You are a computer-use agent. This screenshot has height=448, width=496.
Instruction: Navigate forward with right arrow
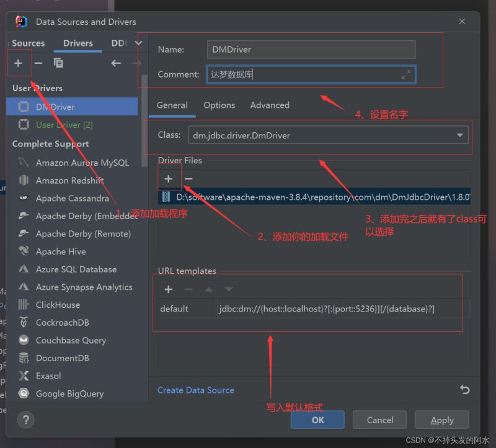pos(136,63)
